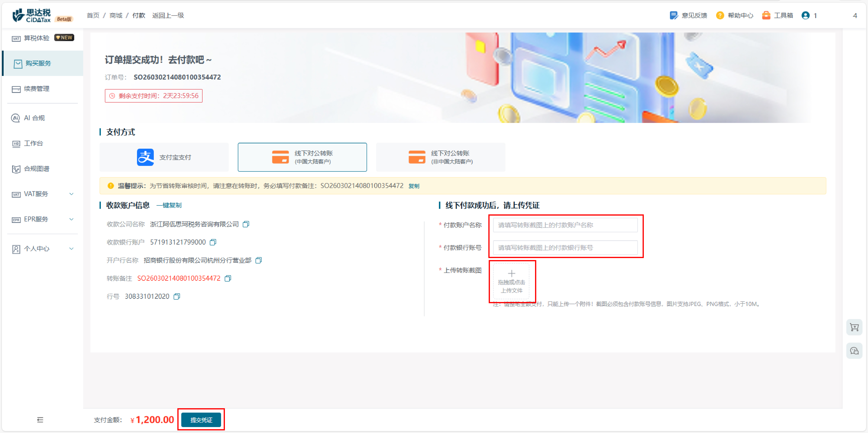Open the customer chat floating icon

point(854,351)
